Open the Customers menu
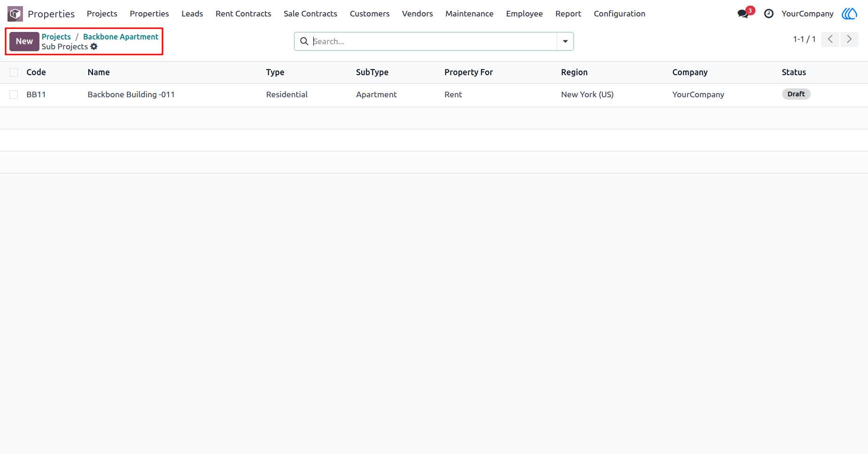This screenshot has height=454, width=868. tap(370, 14)
